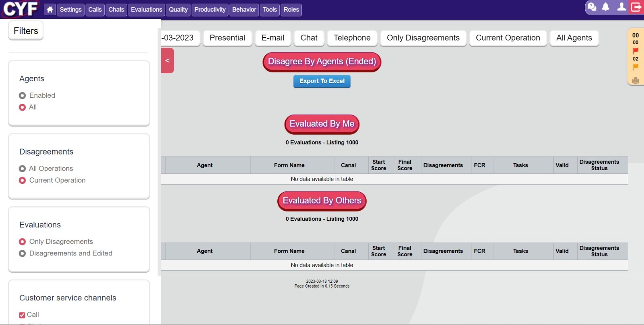Sort Evaluated By Me table by Final Score
The height and width of the screenshot is (325, 644).
coord(408,165)
